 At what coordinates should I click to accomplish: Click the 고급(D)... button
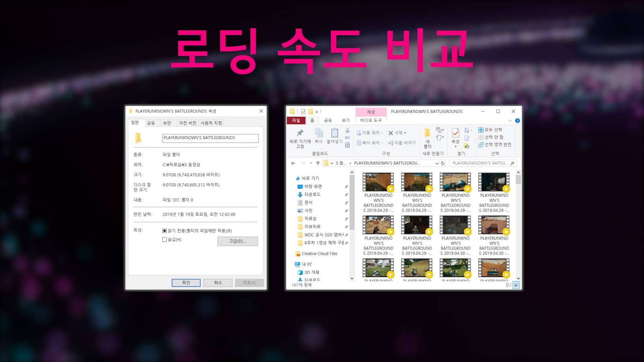(x=237, y=241)
